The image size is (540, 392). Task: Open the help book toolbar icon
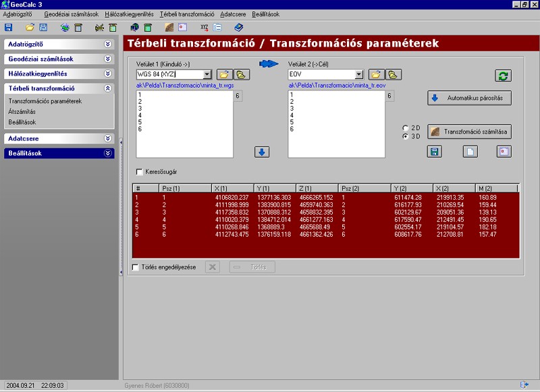click(239, 27)
